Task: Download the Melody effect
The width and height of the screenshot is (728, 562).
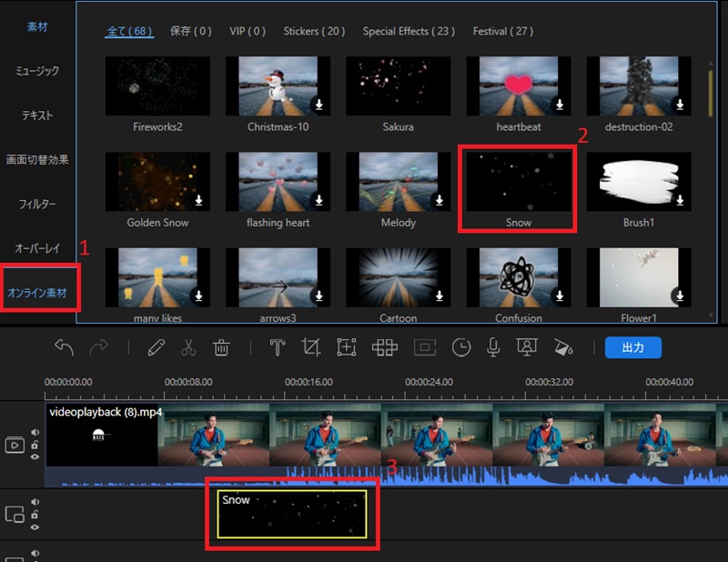Action: (440, 200)
